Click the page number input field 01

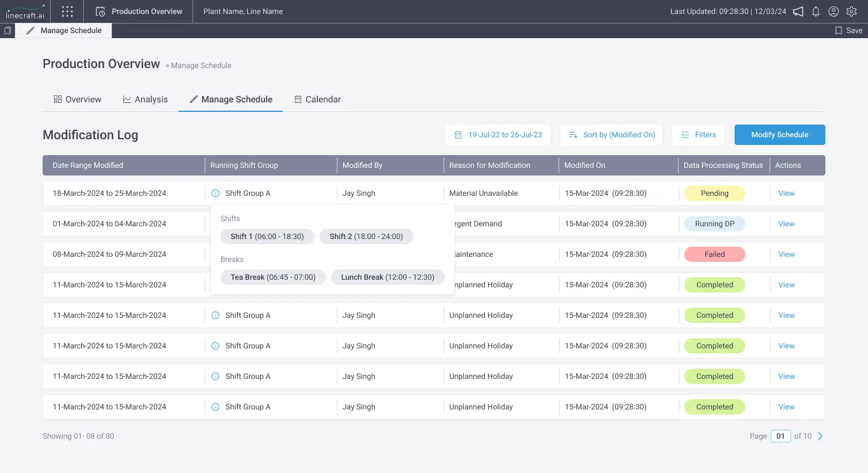tap(781, 436)
